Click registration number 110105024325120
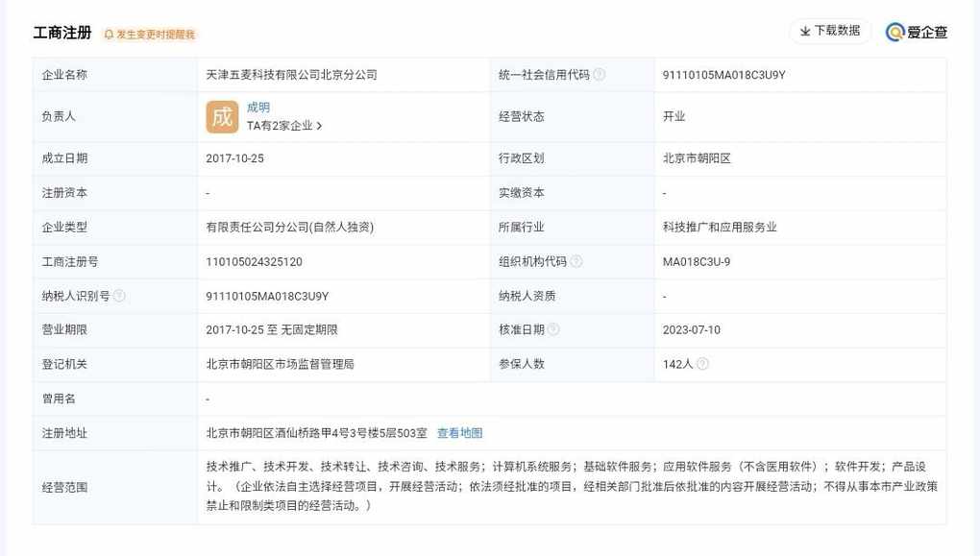 tap(254, 262)
